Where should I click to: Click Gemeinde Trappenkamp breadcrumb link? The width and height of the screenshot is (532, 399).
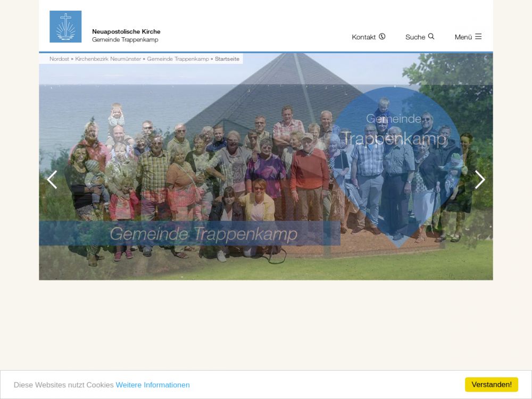click(x=178, y=59)
